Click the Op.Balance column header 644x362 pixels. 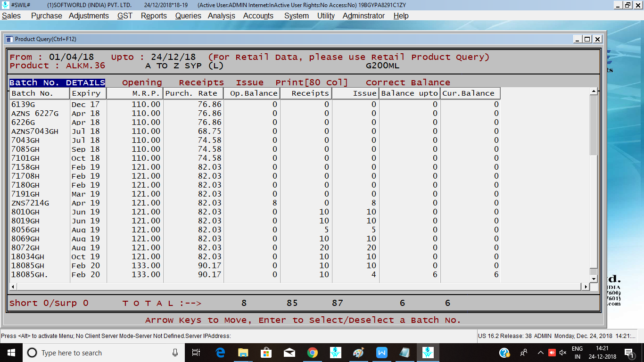click(252, 93)
